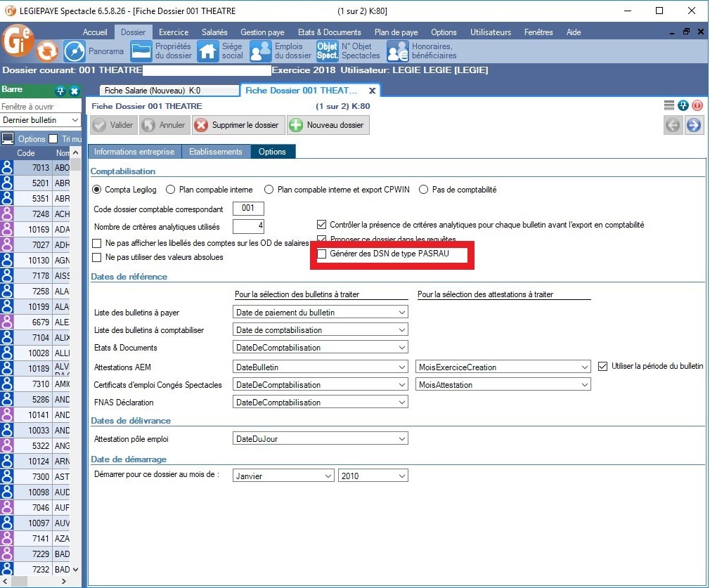The image size is (710, 588).
Task: Open the Panorama toolbar icon
Action: pos(75,51)
